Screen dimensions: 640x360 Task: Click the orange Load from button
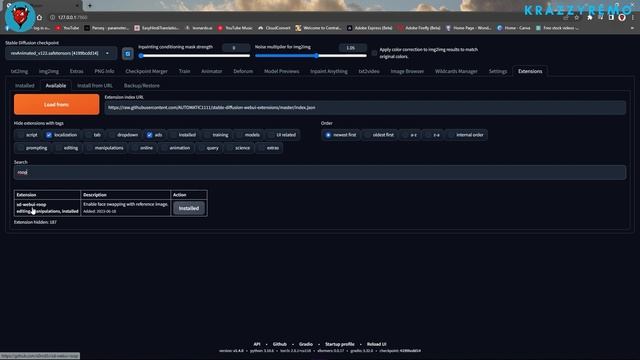(56, 104)
